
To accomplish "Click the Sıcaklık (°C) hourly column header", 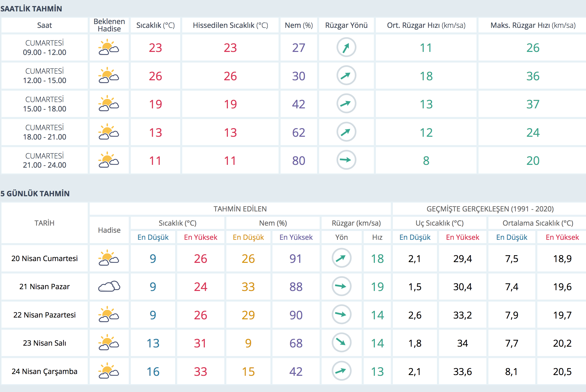I will 155,25.
